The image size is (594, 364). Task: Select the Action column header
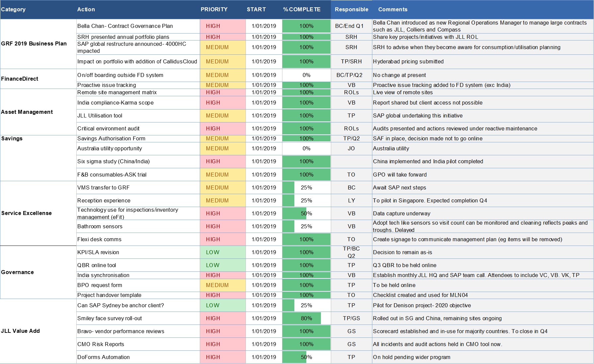pyautogui.click(x=138, y=9)
